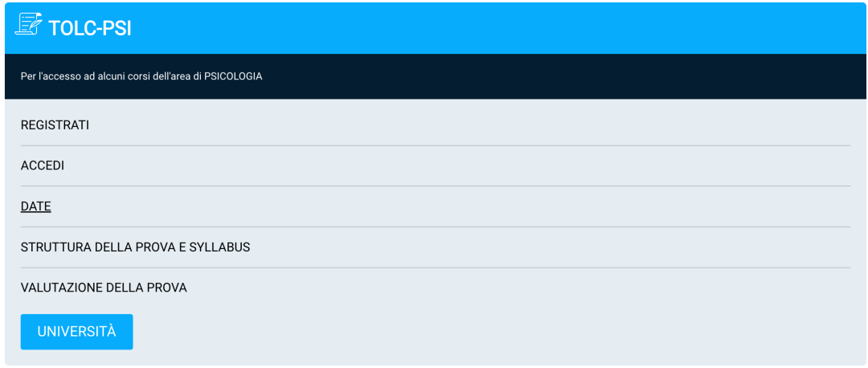Expand the REGISTRATI section
Screen dimensions: 868x368
click(x=55, y=125)
